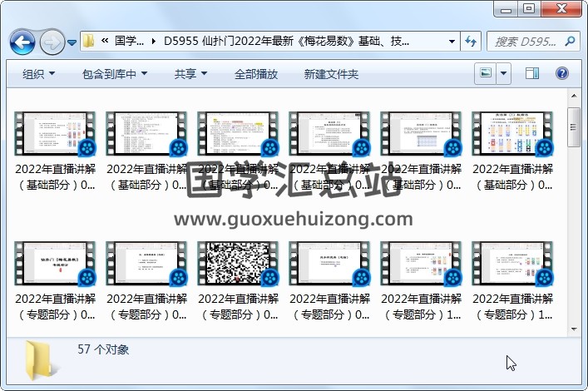Open the help question mark icon
The height and width of the screenshot is (391, 588).
[562, 74]
